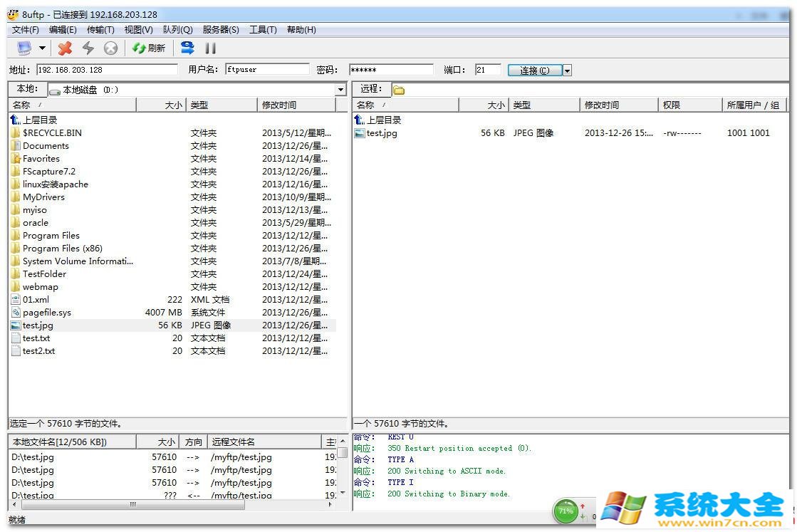Open the site manager dropdown arrow
Viewport: 797px width, 532px height.
[42, 48]
